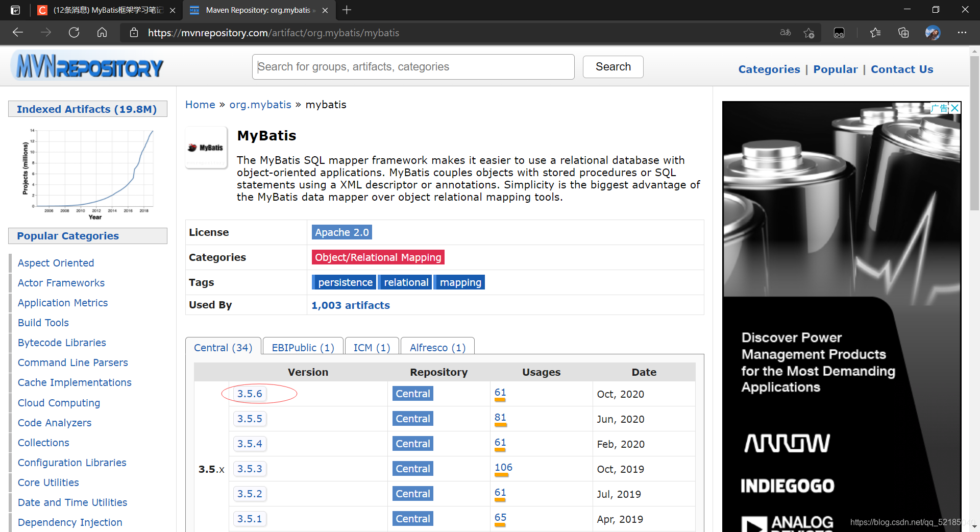This screenshot has height=532, width=980.
Task: Close the advertisement banner
Action: click(955, 108)
